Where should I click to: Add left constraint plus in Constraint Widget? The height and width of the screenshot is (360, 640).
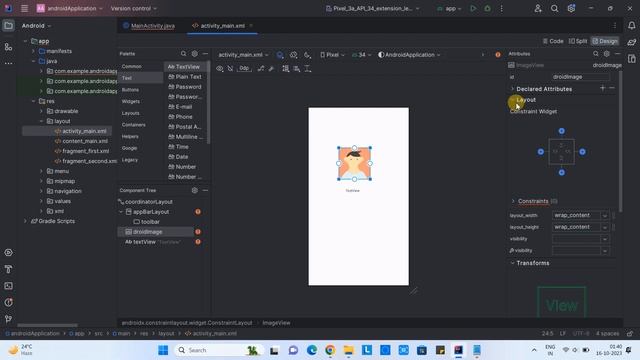pos(541,152)
